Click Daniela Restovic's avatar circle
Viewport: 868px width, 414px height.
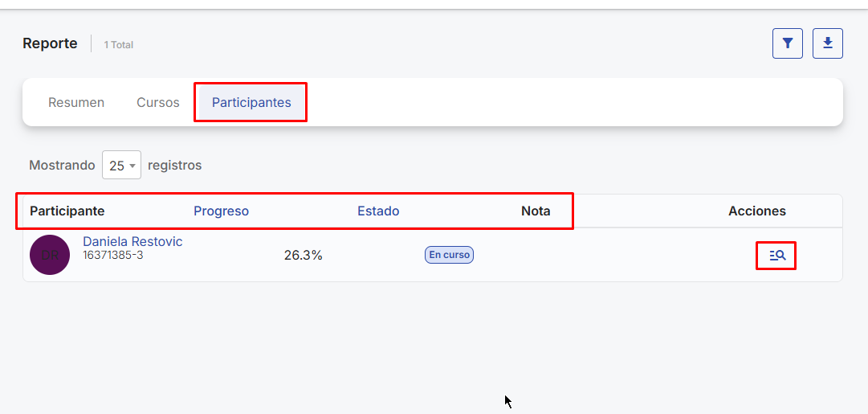(x=50, y=255)
